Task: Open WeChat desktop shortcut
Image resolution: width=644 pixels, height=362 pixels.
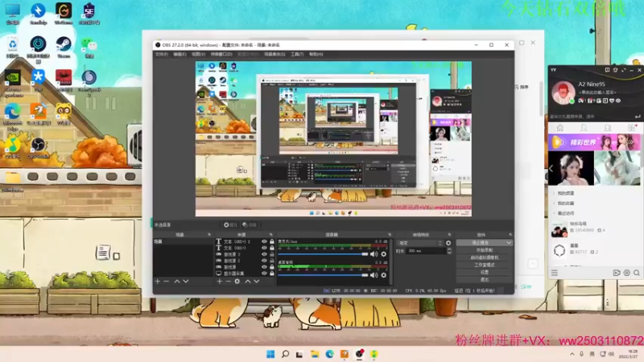Action: click(x=89, y=47)
